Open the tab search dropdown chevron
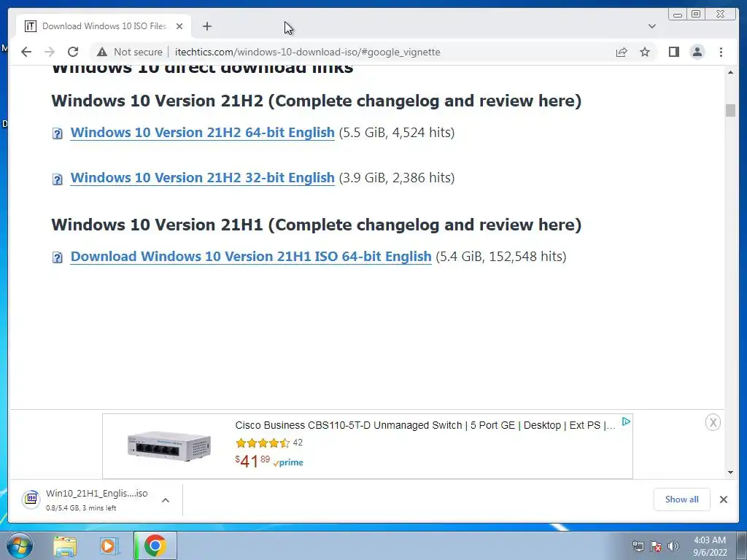The image size is (747, 560). (652, 26)
